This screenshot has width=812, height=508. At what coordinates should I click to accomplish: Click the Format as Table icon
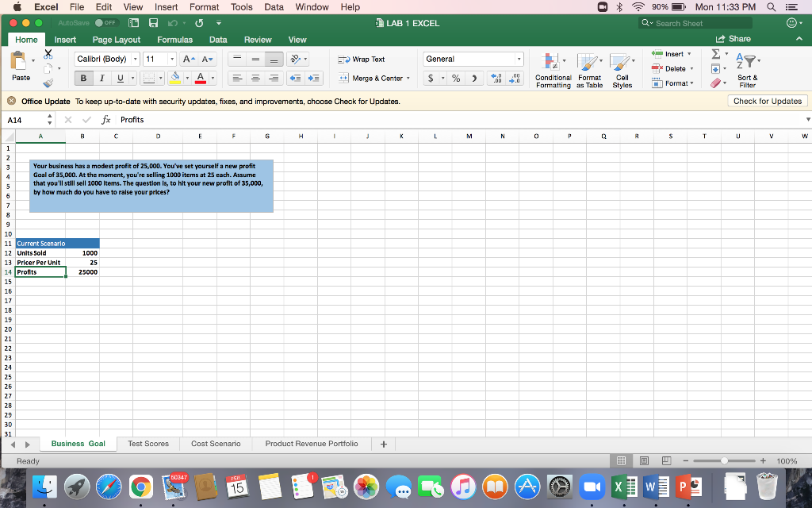pyautogui.click(x=588, y=69)
